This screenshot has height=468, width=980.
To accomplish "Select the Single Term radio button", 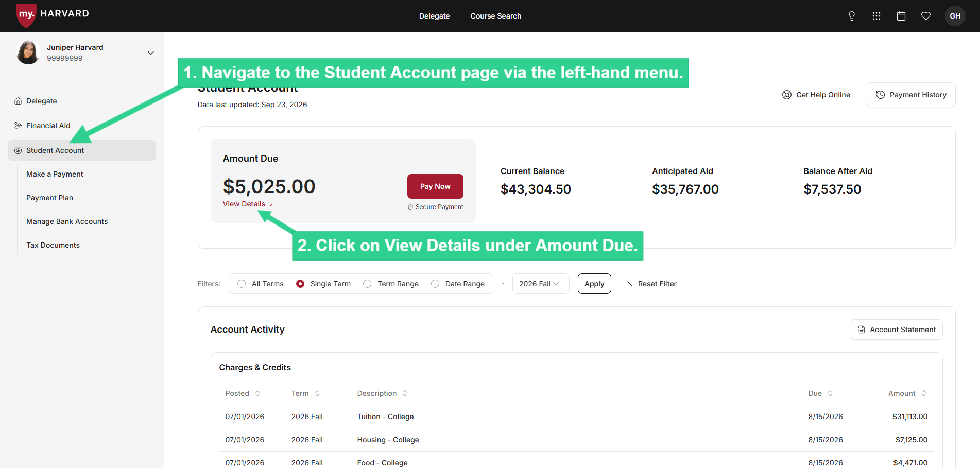I will pos(300,284).
